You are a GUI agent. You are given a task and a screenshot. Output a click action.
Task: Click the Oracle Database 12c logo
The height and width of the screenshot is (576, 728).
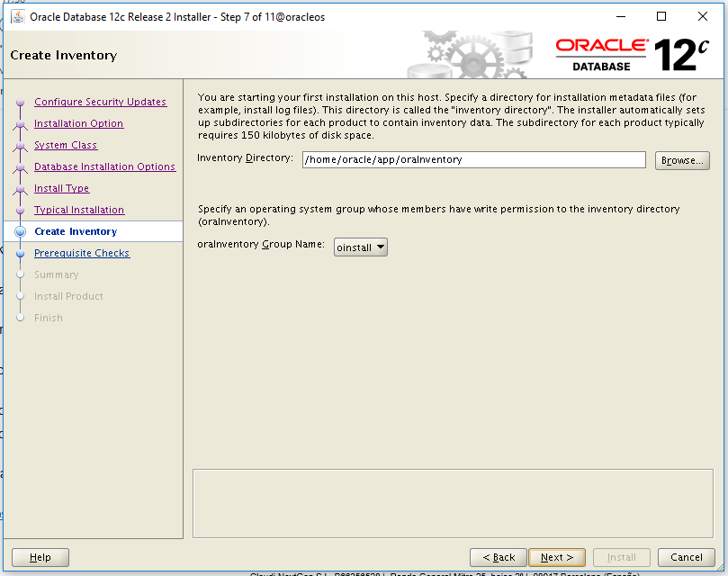(633, 55)
